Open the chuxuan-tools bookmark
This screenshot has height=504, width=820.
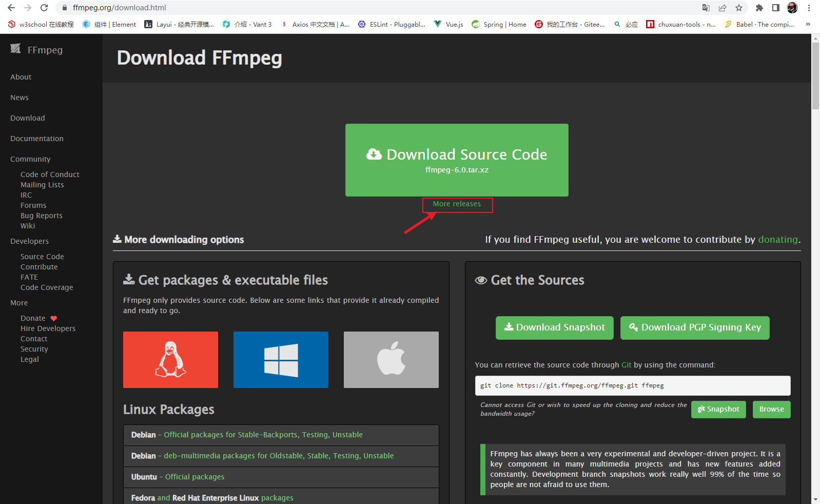coord(681,24)
